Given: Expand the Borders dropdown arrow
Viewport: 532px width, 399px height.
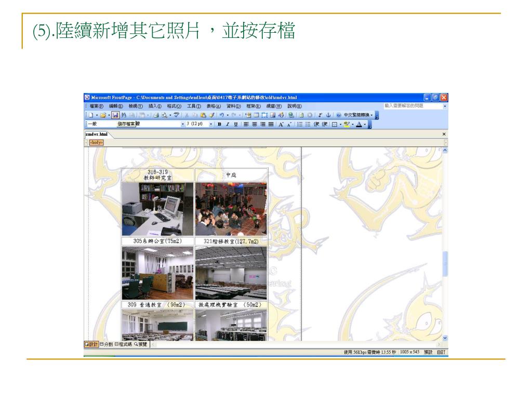Looking at the screenshot, I should coord(340,124).
